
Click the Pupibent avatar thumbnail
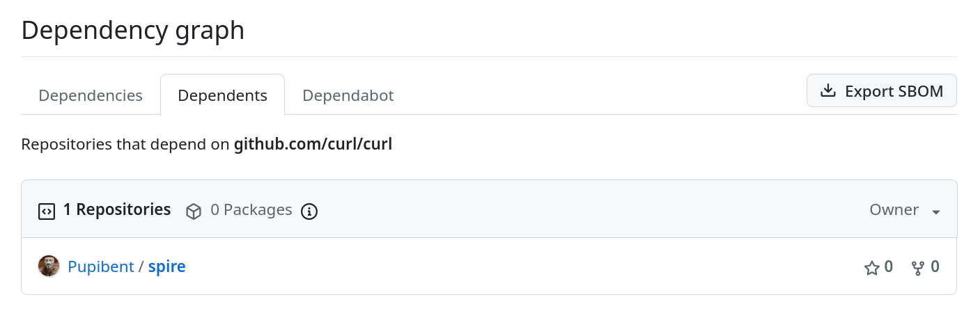49,266
